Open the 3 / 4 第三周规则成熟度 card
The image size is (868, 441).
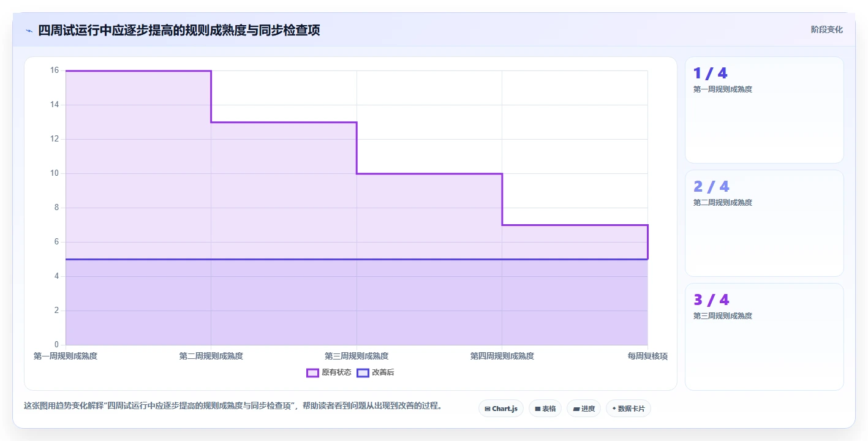click(764, 337)
